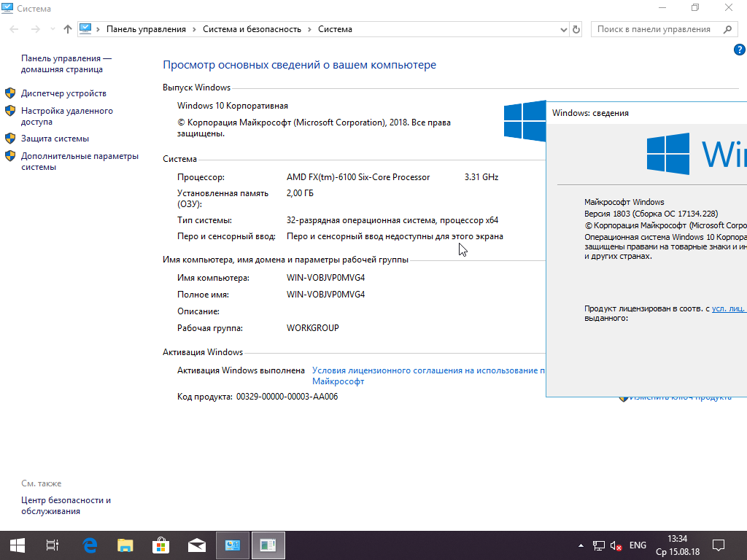Open the Mail app from the taskbar
Image resolution: width=747 pixels, height=560 pixels.
pos(196,545)
